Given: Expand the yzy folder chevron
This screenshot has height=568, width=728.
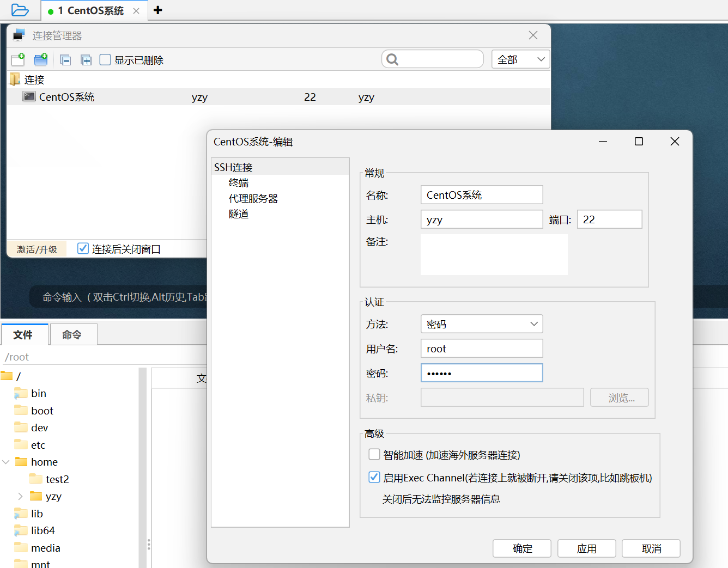Looking at the screenshot, I should (x=20, y=496).
